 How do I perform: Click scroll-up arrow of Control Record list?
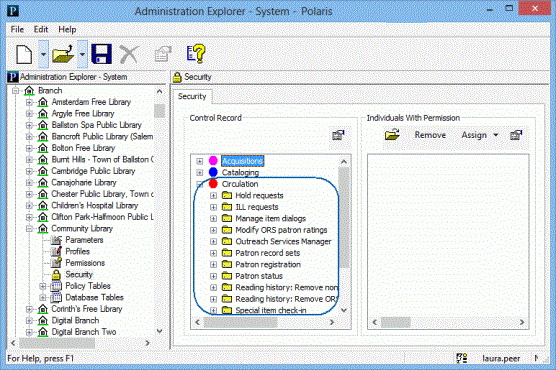pyautogui.click(x=344, y=162)
